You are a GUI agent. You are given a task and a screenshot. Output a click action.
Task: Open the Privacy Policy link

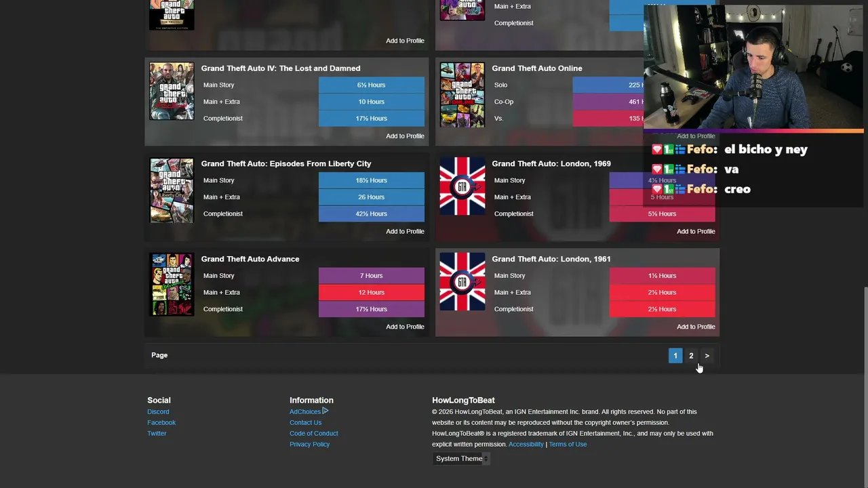[x=309, y=445]
